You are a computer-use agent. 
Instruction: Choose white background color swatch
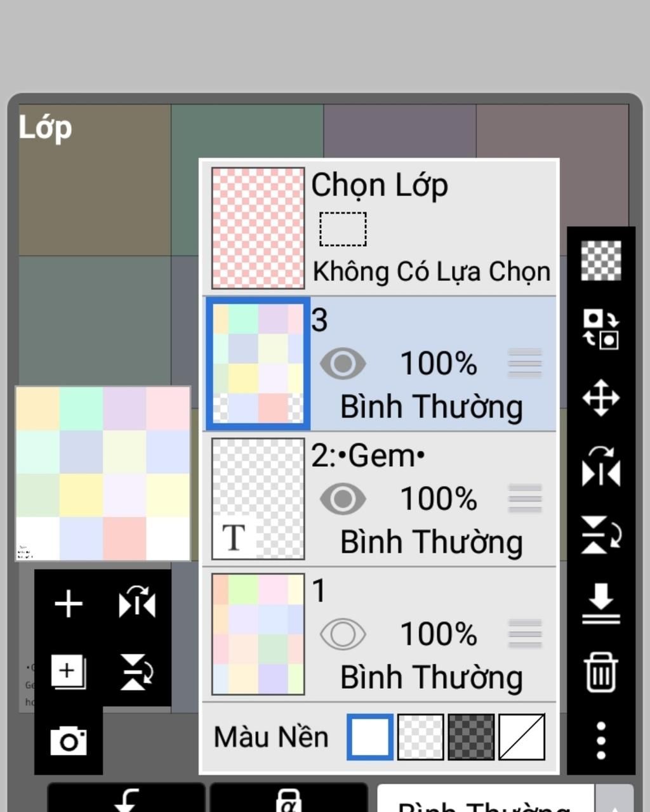pyautogui.click(x=370, y=737)
